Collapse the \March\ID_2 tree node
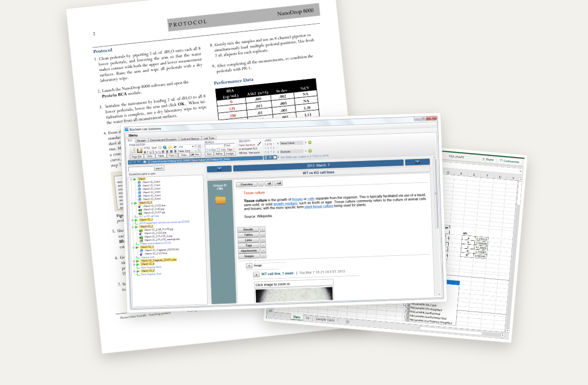 click(133, 227)
